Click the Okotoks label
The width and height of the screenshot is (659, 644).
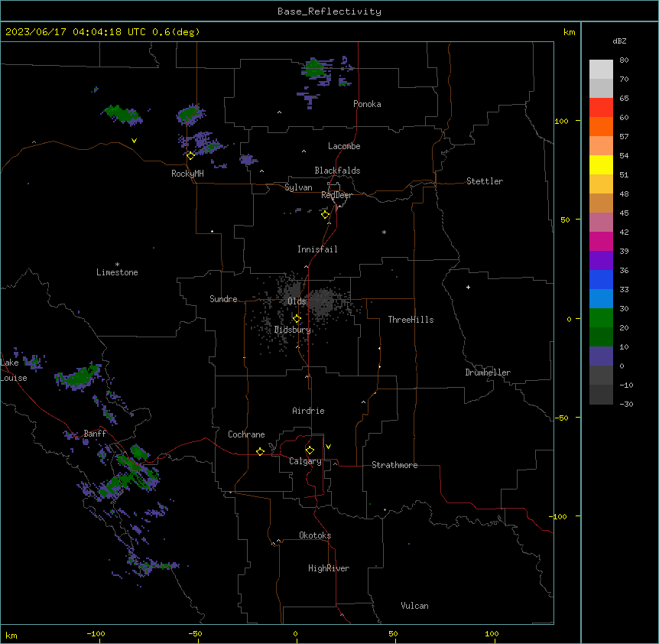coord(315,535)
